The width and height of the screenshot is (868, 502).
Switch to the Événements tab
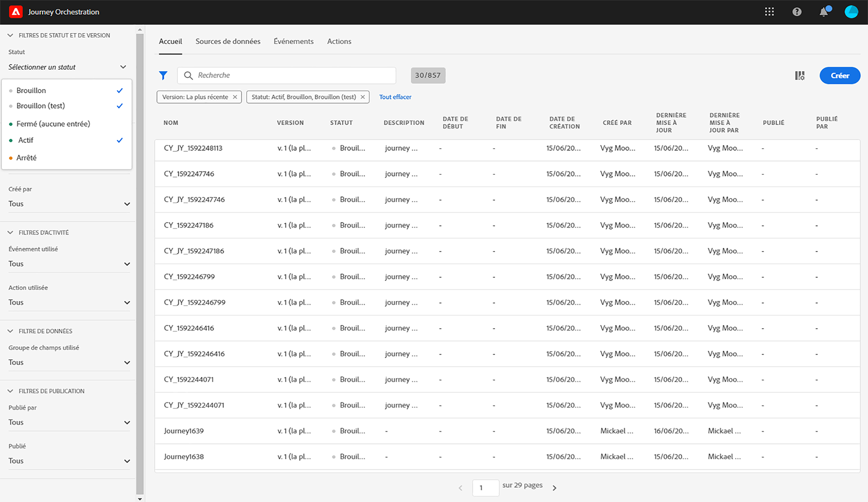(x=293, y=41)
